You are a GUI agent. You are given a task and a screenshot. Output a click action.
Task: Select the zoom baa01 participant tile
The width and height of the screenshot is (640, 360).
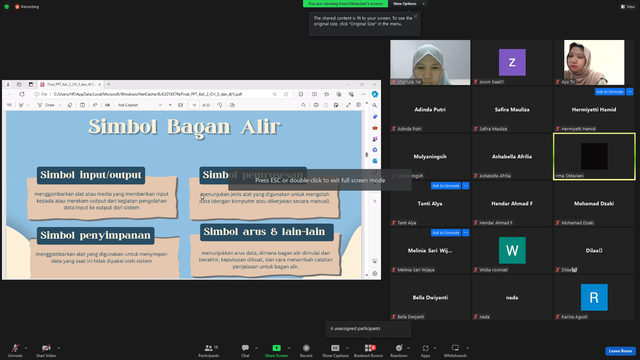pos(512,62)
